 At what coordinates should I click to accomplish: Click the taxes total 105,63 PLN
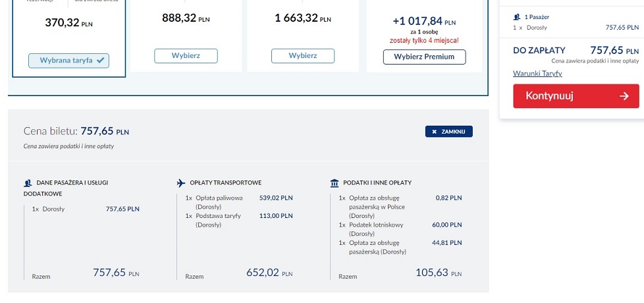pos(439,273)
